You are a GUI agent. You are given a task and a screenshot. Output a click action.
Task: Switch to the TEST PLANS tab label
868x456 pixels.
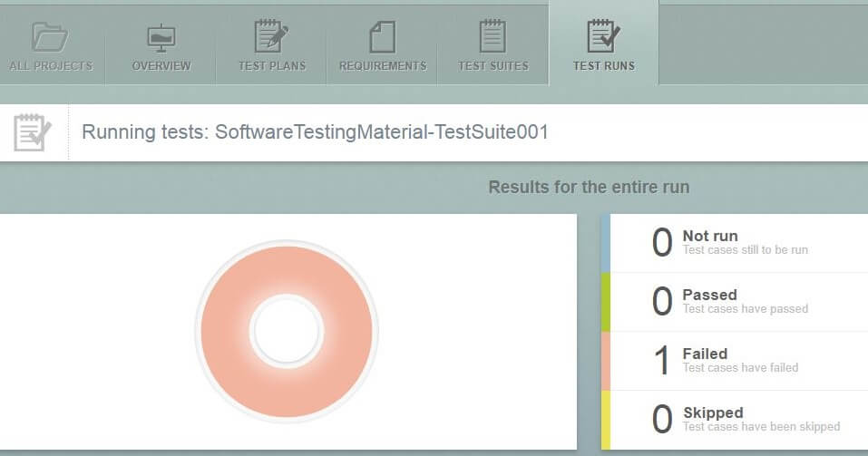point(272,66)
